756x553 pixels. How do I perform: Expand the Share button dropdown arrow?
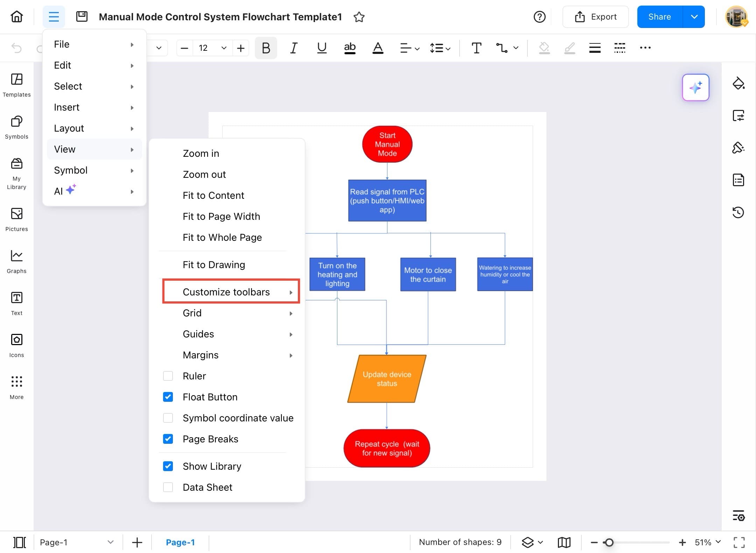click(694, 17)
